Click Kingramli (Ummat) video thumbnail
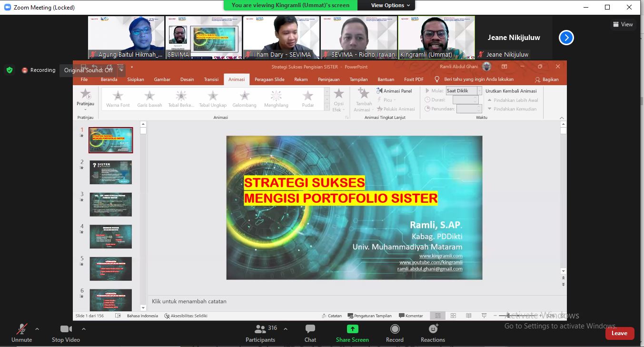 [x=436, y=37]
